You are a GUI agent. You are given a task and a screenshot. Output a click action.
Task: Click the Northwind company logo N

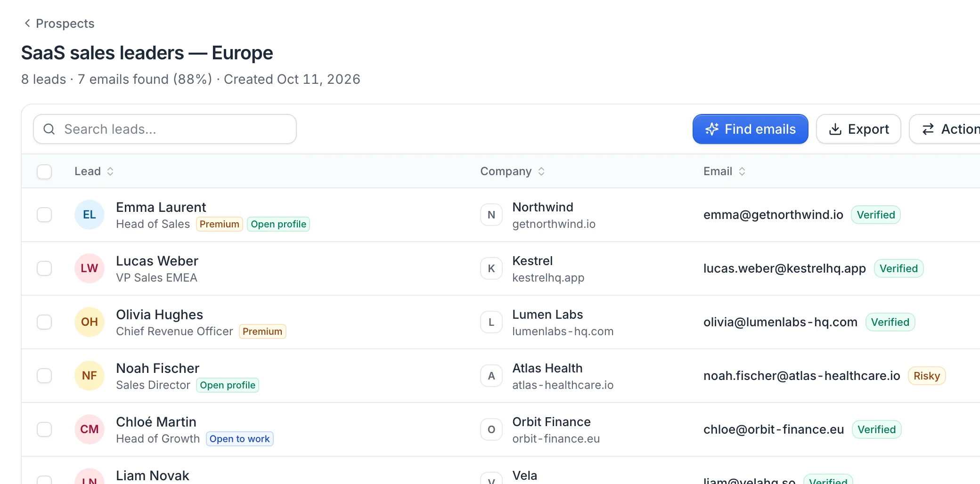491,215
